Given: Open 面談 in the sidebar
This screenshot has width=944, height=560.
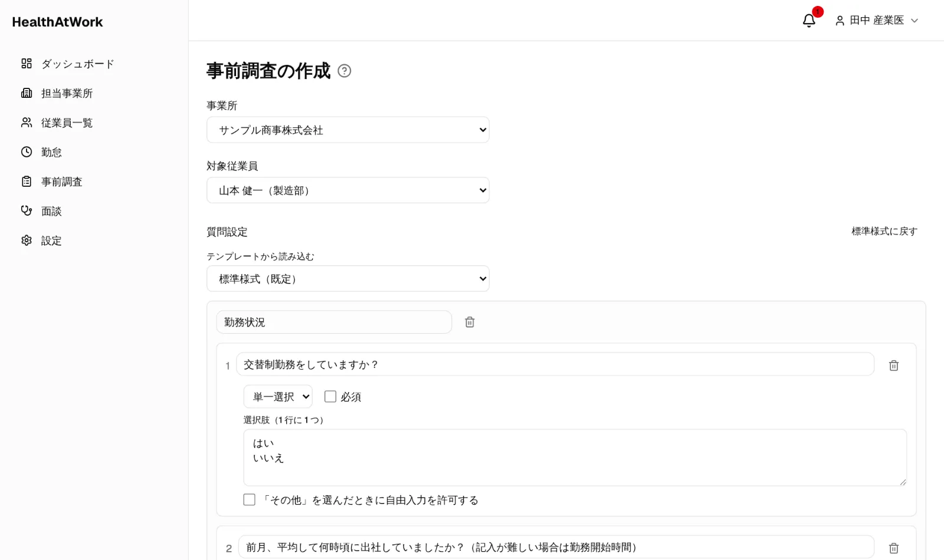Looking at the screenshot, I should (x=52, y=211).
